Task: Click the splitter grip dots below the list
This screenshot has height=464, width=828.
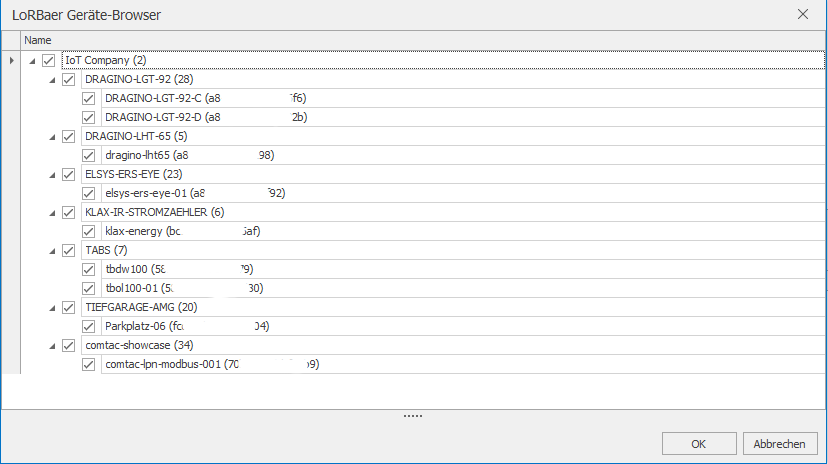Action: click(413, 416)
